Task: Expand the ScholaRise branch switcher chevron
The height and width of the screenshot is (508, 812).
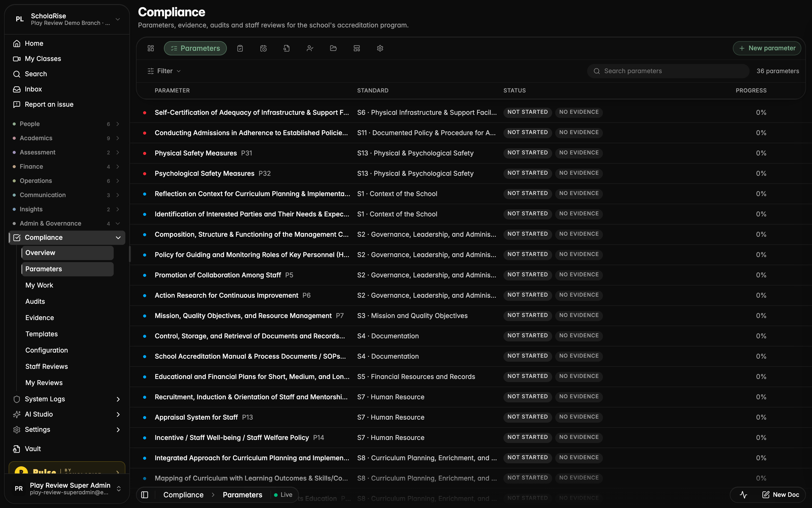Action: [118, 19]
